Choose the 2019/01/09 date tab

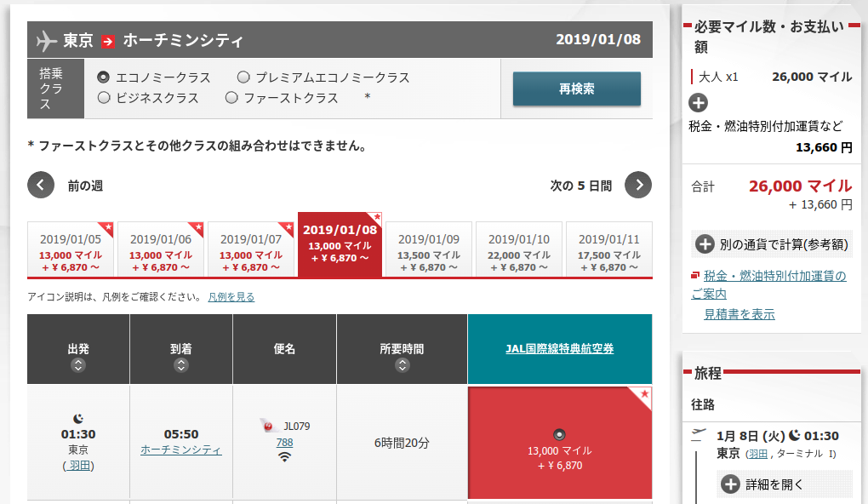[429, 249]
